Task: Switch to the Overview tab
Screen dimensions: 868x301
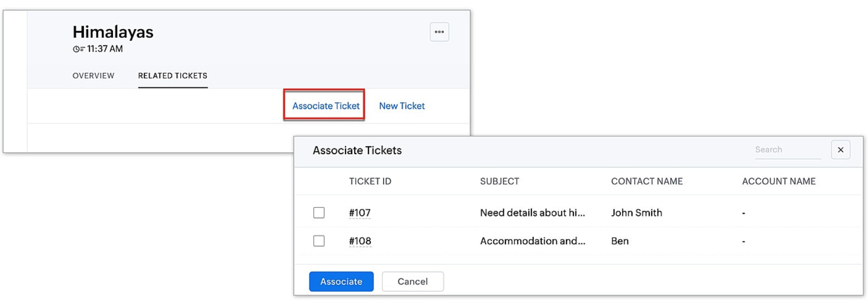Action: tap(93, 76)
